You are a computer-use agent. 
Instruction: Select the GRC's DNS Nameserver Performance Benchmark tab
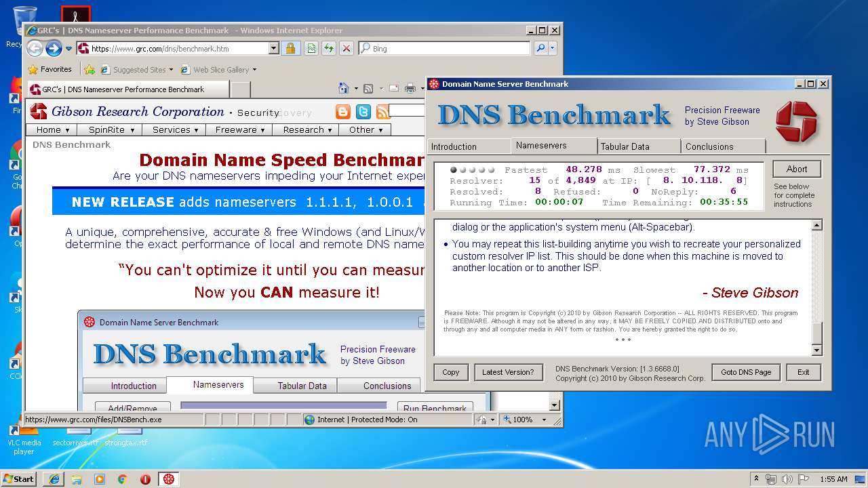tap(128, 89)
